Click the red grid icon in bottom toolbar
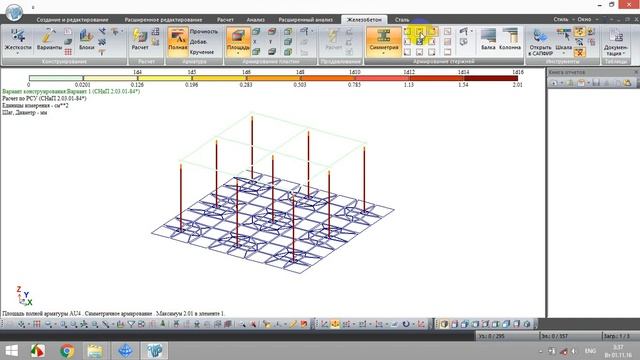Viewport: 640px width, 360px height. point(37,324)
